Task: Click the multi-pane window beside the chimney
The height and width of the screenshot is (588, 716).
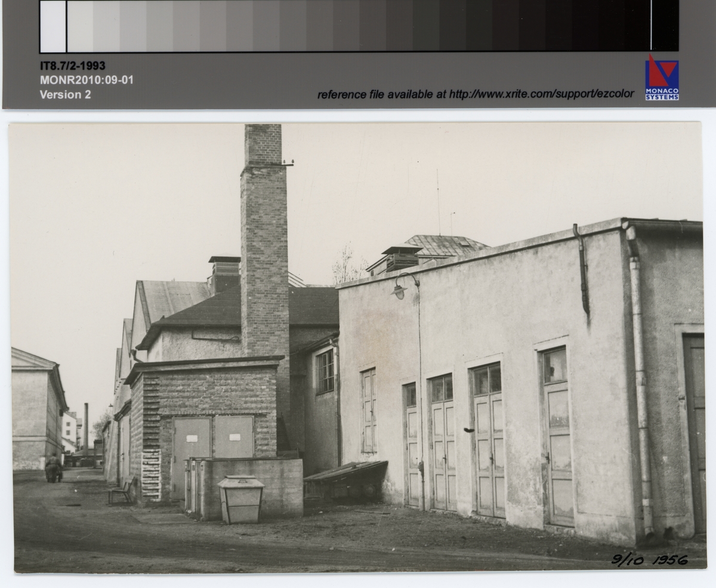Action: (x=325, y=372)
